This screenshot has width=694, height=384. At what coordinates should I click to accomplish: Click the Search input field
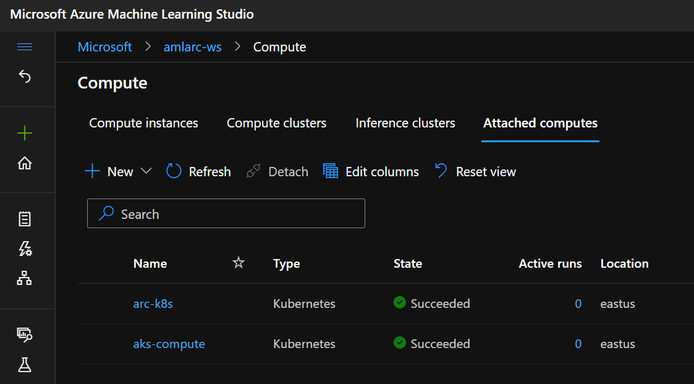click(x=226, y=214)
